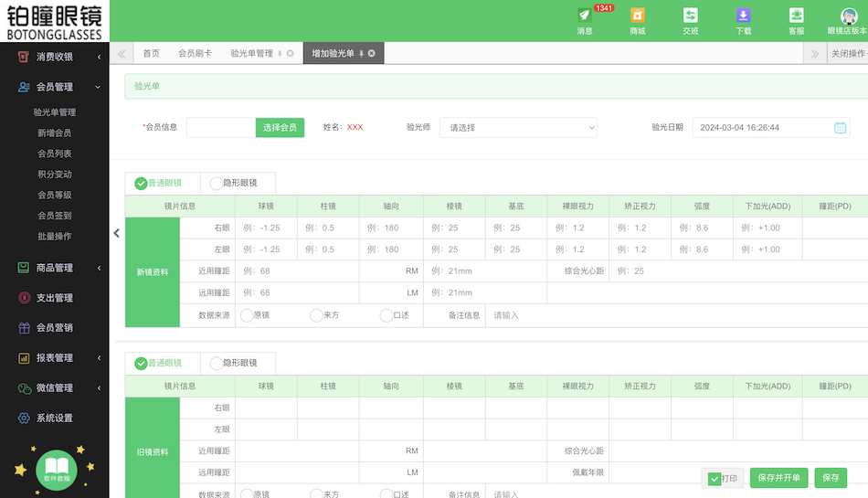Open the 客服 customer service icon
Image resolution: width=868 pixels, height=498 pixels.
click(x=797, y=16)
